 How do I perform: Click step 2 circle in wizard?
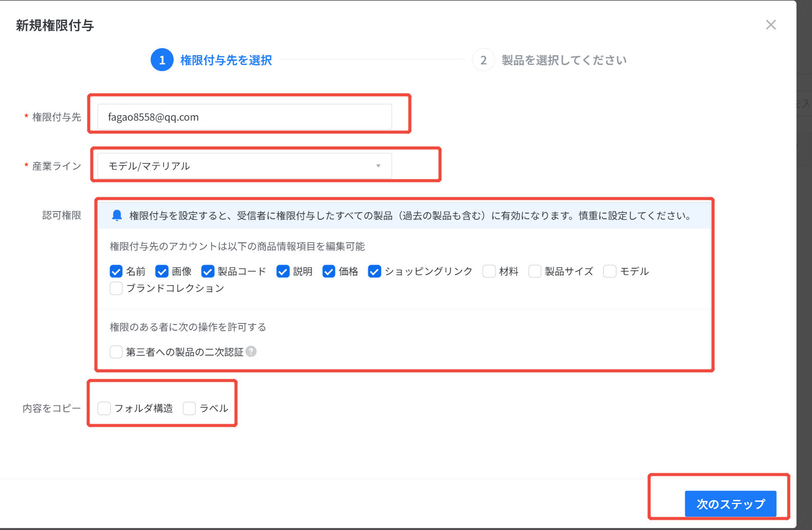click(x=483, y=60)
